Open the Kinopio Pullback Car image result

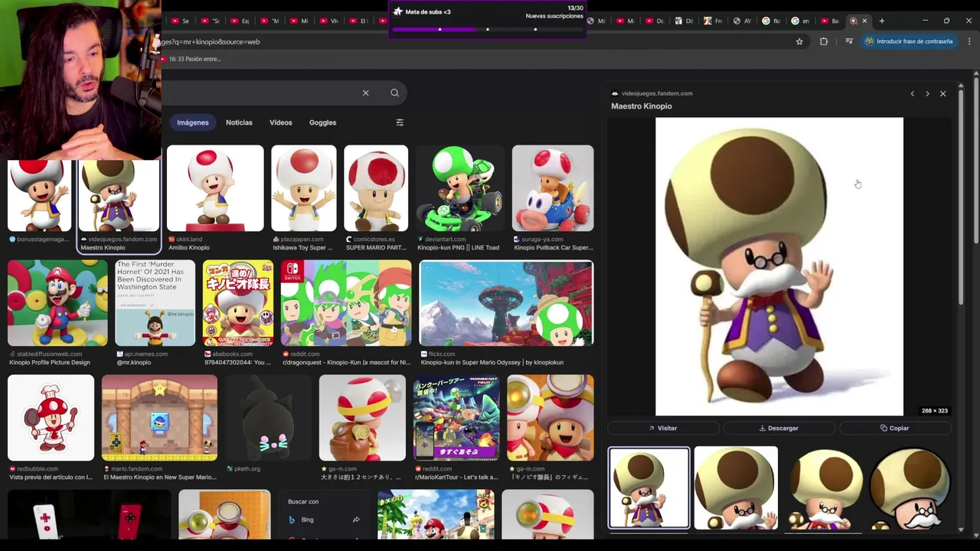point(553,188)
